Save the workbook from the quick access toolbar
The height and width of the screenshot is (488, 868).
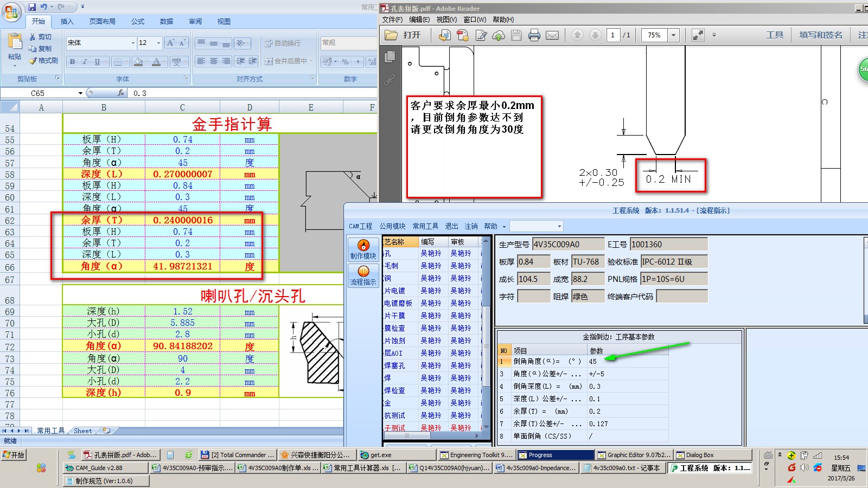pos(32,7)
